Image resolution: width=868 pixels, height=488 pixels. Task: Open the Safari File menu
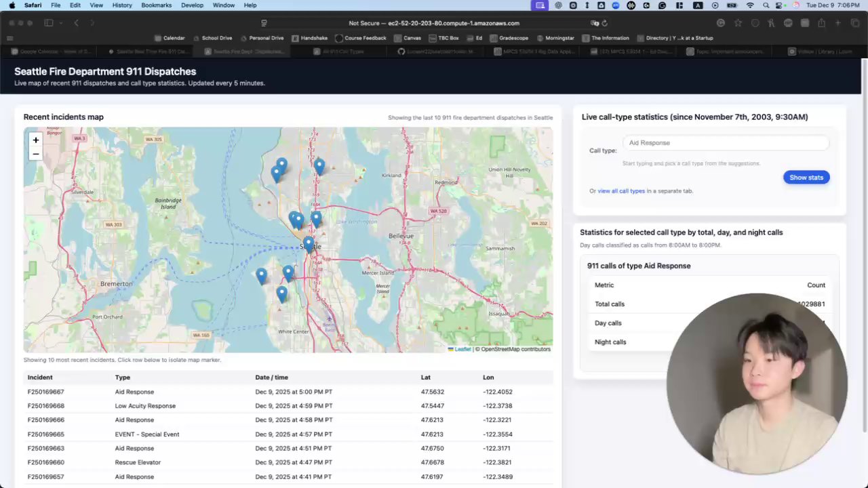[56, 5]
